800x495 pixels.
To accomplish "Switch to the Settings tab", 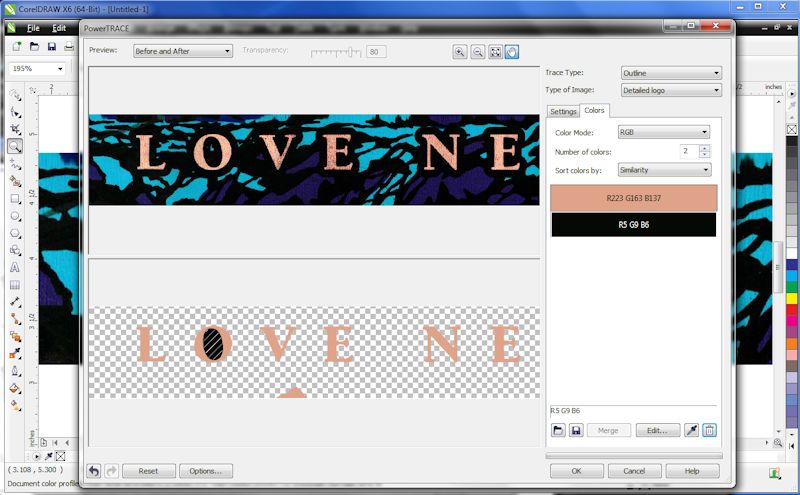I will [x=563, y=111].
